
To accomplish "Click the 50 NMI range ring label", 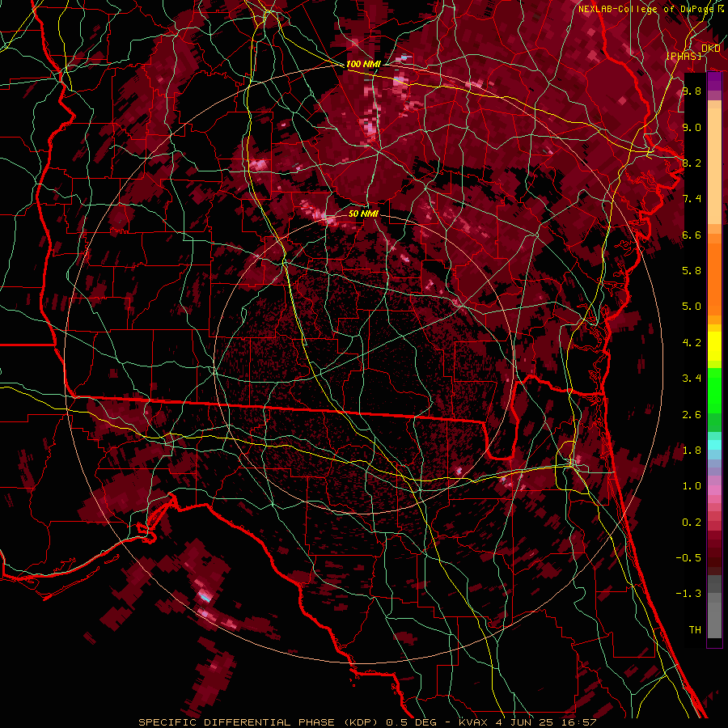I will coord(363,214).
